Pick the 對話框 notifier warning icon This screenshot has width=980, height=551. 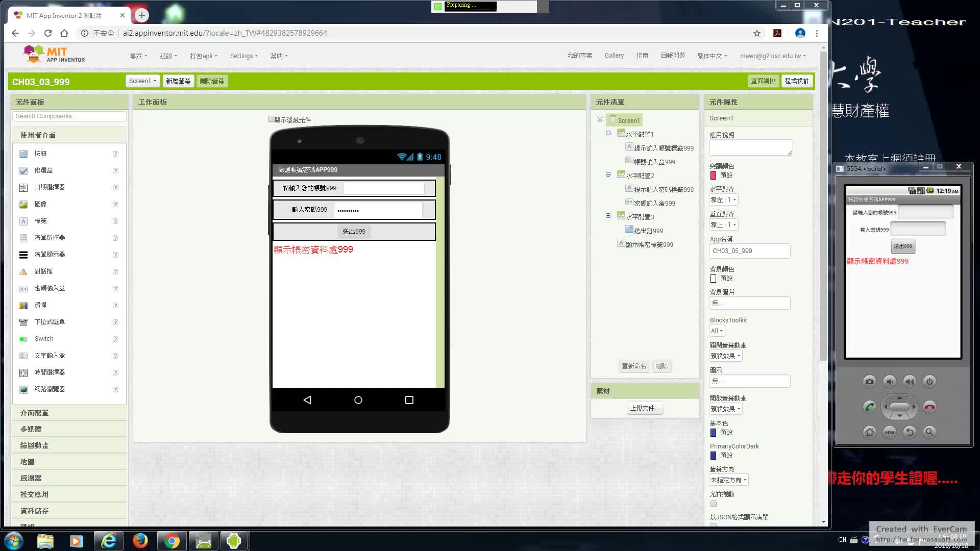[x=23, y=271]
